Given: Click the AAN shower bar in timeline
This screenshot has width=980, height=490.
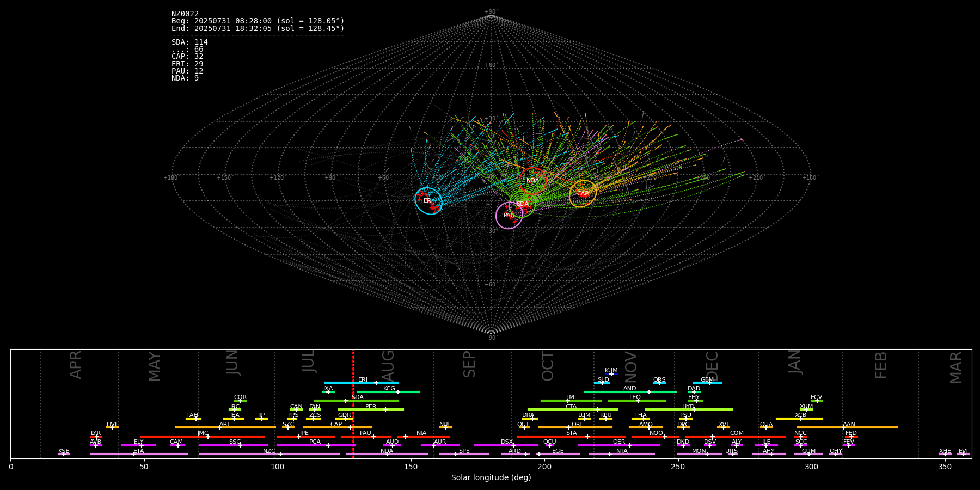Looking at the screenshot, I should tap(848, 427).
